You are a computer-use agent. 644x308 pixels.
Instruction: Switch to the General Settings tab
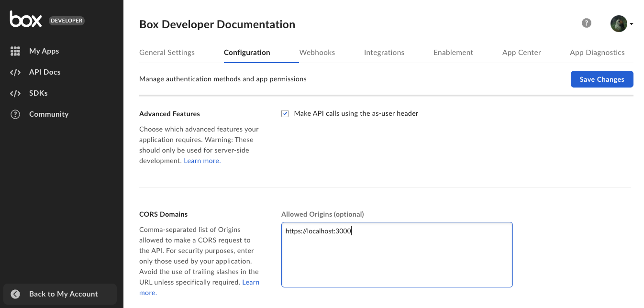[x=167, y=53]
